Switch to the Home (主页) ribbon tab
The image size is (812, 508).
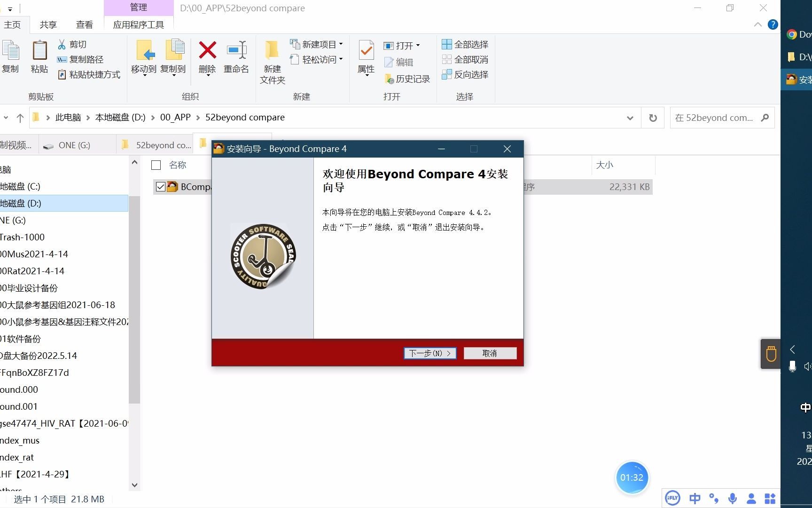(12, 24)
